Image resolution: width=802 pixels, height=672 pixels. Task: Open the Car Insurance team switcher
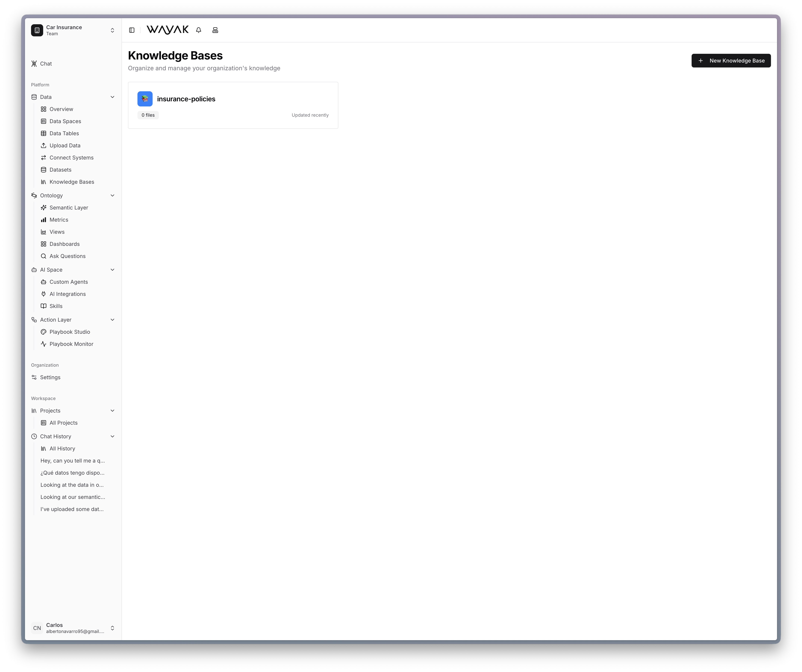73,30
